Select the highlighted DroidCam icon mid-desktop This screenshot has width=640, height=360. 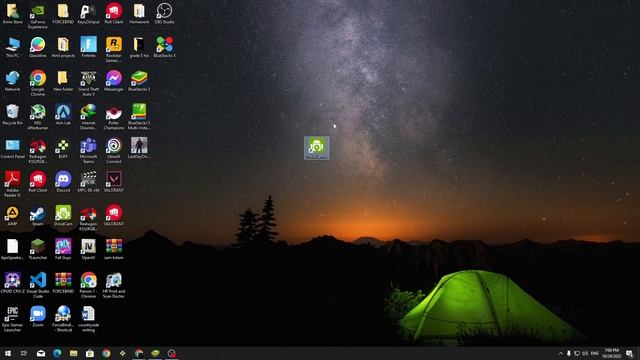(316, 148)
